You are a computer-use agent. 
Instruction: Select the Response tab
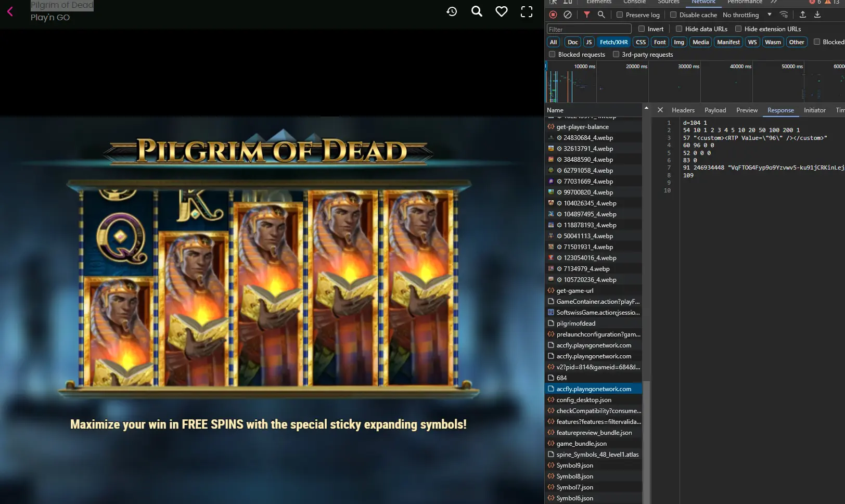781,110
